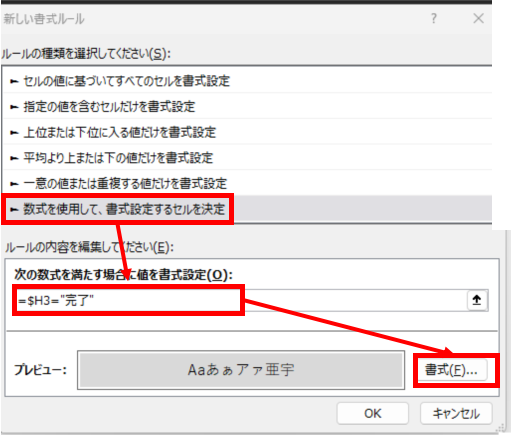Viewport: 511px width, 435px height.
Task: Click the collapse dialog arrow icon in formula box
Action: point(477,300)
